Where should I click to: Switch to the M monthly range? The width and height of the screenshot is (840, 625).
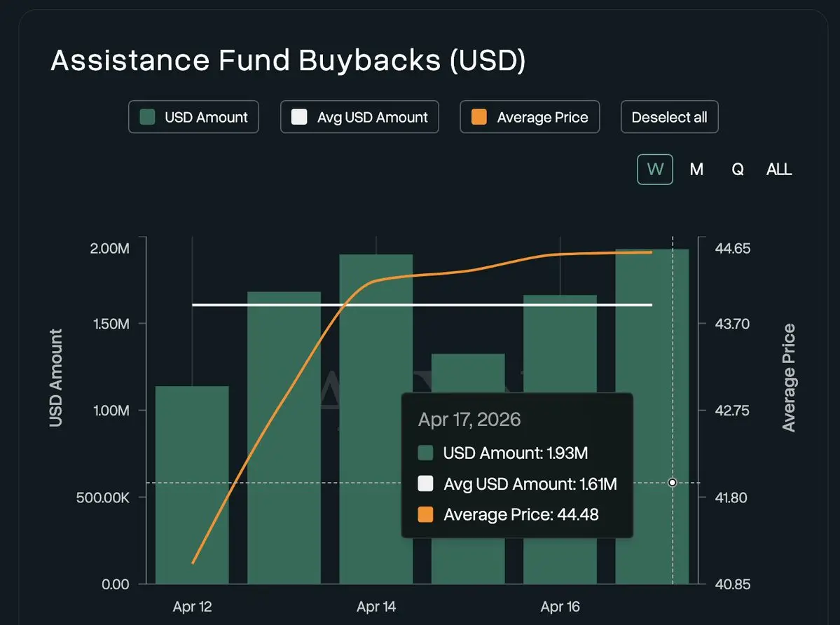[x=696, y=170]
